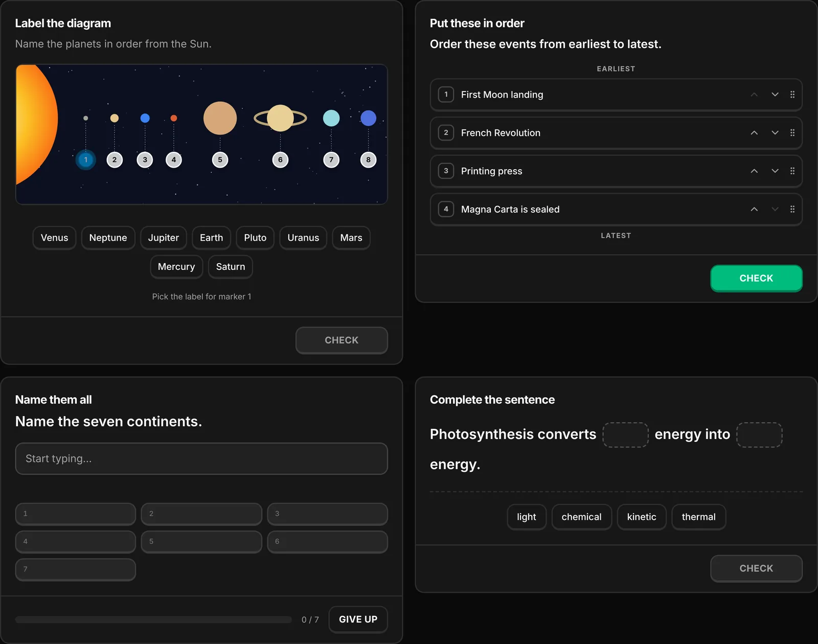818x644 pixels.
Task: Grab the drag handle for French Revolution
Action: pyautogui.click(x=792, y=133)
